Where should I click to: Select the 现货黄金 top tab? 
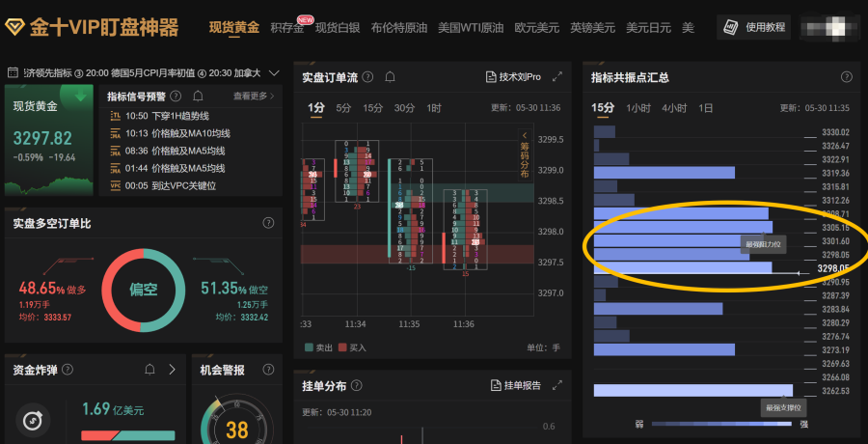tap(234, 28)
